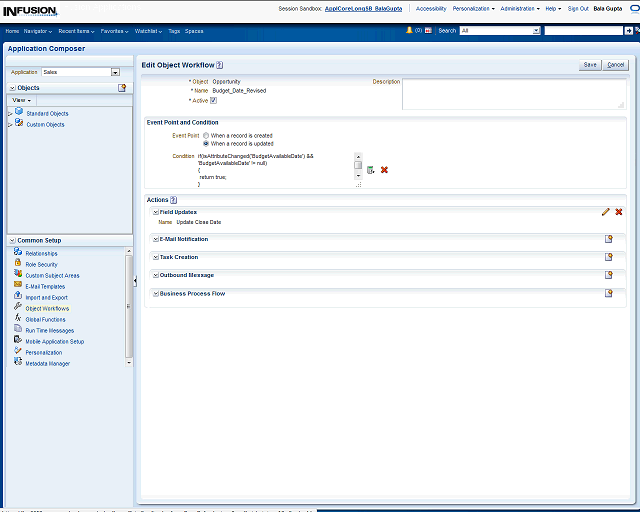Click the Common Setup list scrollbar
Viewport: 640px width, 512px height.
pyautogui.click(x=128, y=305)
